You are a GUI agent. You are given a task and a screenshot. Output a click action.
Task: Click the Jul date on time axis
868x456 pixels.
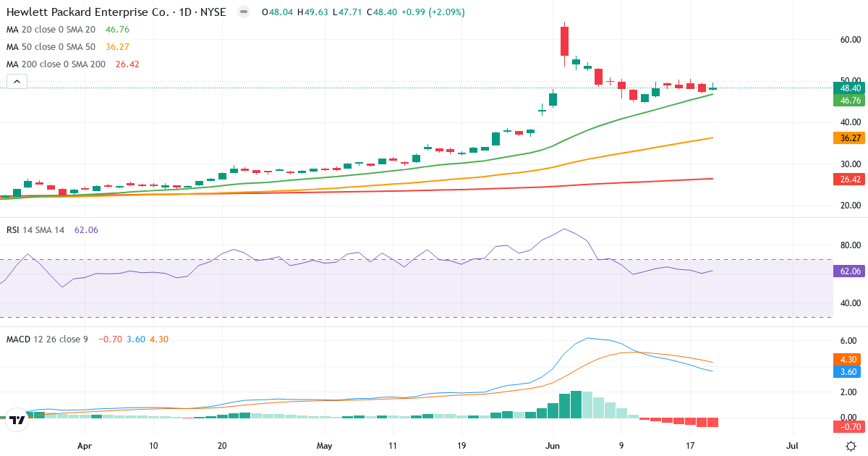[x=793, y=446]
